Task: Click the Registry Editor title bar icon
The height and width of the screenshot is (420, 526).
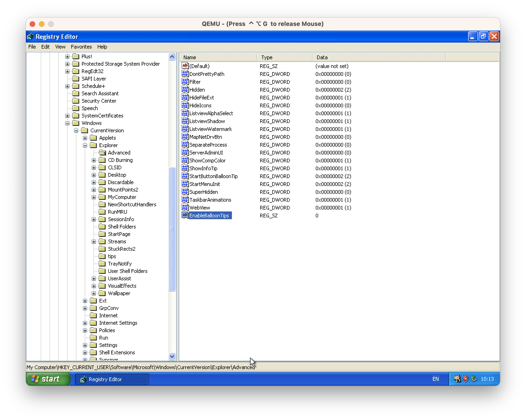Action: point(30,37)
